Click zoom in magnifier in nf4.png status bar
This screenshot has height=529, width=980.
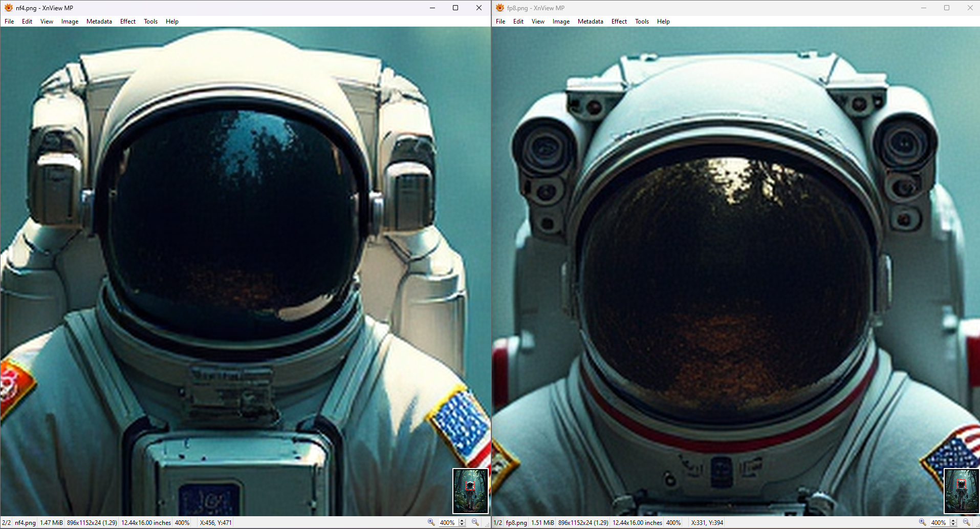431,522
